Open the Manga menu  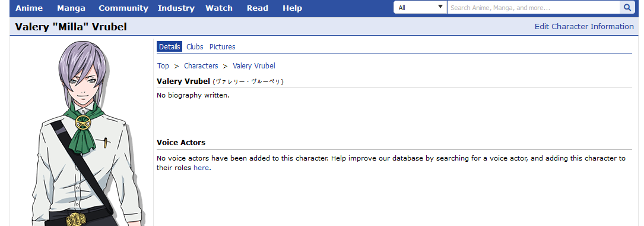(71, 8)
